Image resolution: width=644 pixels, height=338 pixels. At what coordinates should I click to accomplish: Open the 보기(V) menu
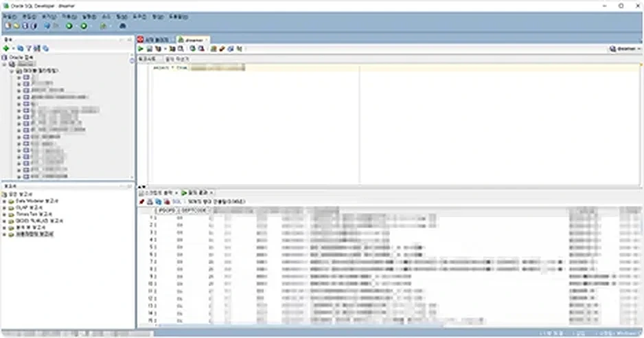click(x=49, y=17)
